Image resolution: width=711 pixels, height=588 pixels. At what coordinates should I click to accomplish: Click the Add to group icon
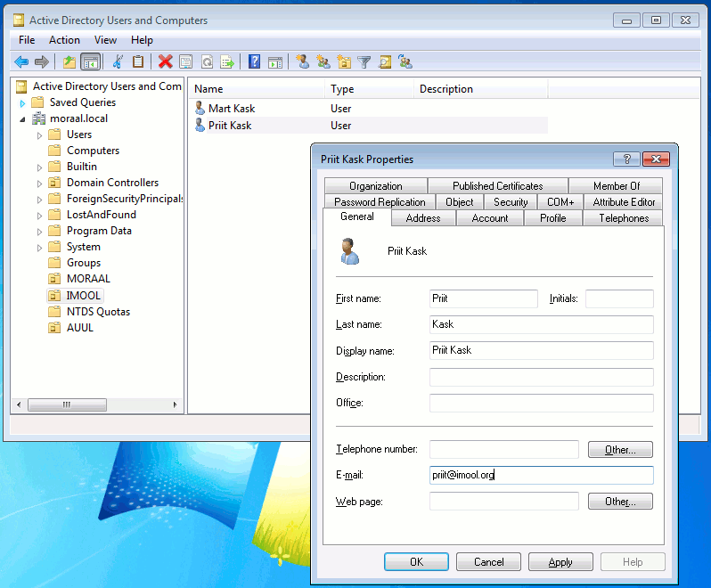405,61
